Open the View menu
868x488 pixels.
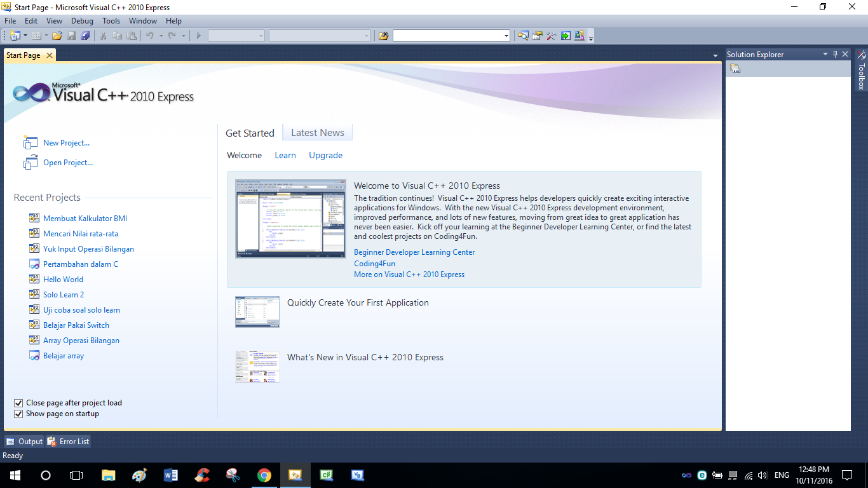pyautogui.click(x=54, y=21)
